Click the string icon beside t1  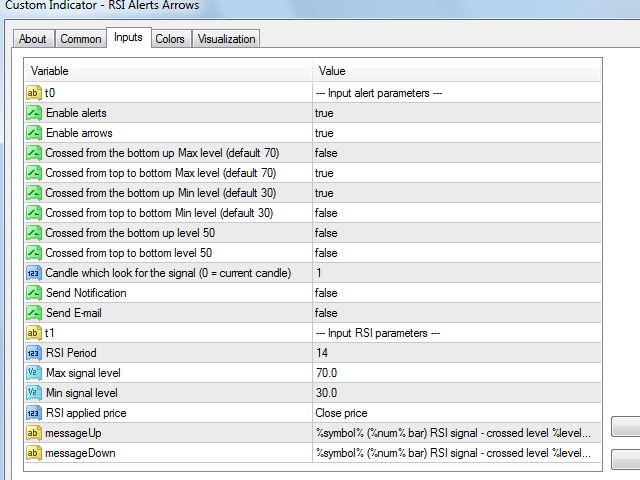click(34, 333)
